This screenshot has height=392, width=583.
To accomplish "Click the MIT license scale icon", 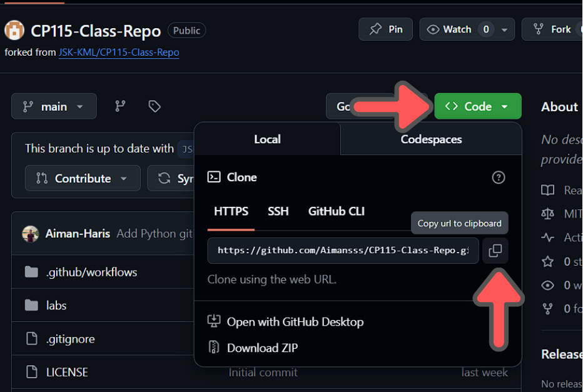I will click(x=547, y=214).
